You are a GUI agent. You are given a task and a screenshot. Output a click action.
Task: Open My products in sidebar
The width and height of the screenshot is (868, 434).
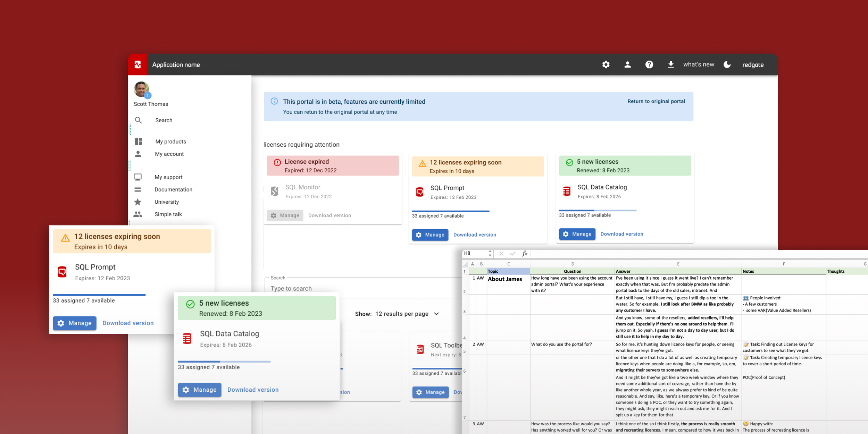coord(170,142)
